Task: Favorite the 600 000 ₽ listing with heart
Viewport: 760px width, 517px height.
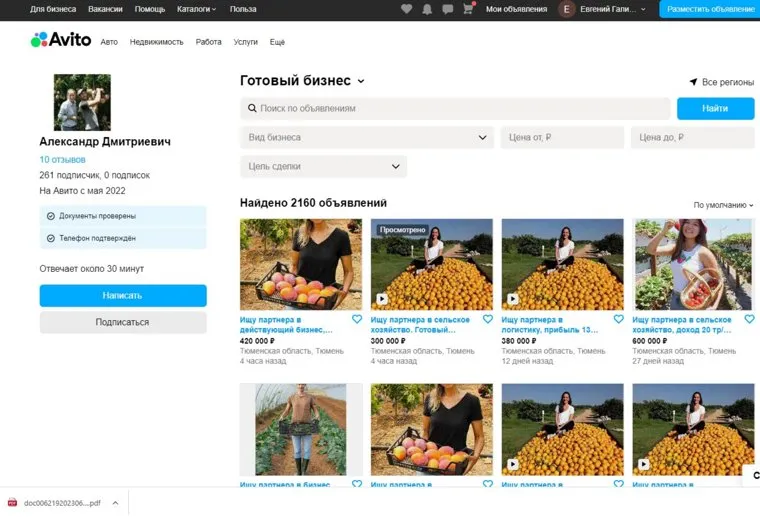Action: pos(749,320)
